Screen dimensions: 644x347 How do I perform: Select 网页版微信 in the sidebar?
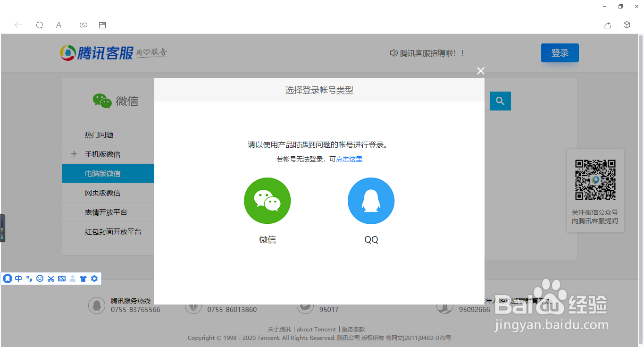[103, 193]
